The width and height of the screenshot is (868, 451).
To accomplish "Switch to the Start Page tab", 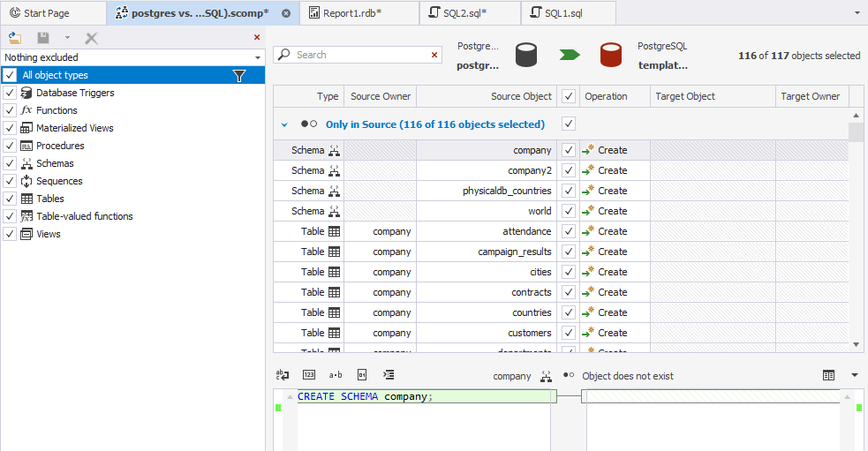I will [x=53, y=12].
